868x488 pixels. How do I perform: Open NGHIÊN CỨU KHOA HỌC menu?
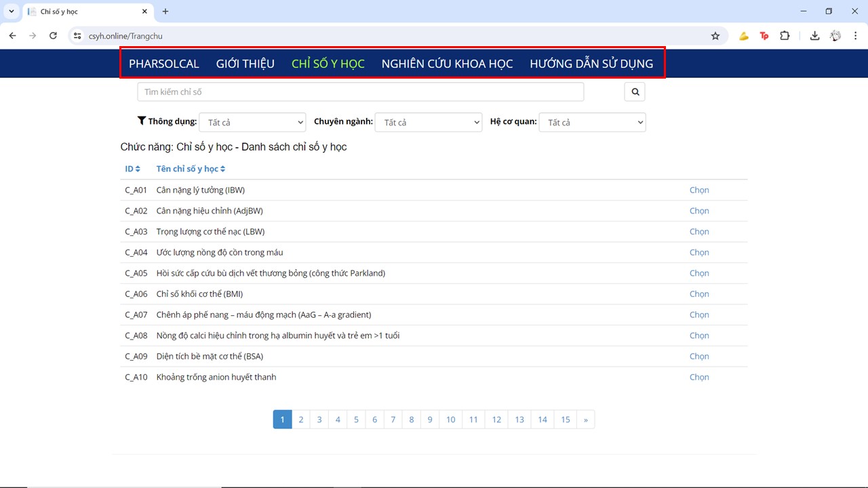coord(447,64)
